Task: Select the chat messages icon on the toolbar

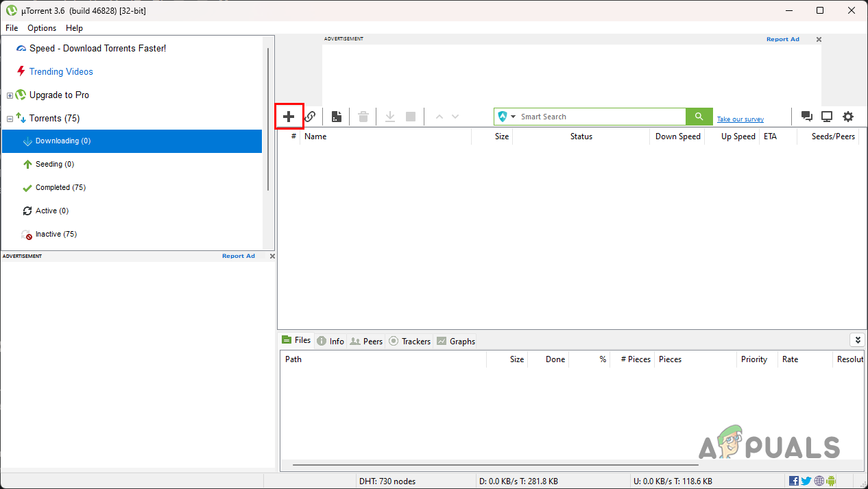Action: click(807, 116)
